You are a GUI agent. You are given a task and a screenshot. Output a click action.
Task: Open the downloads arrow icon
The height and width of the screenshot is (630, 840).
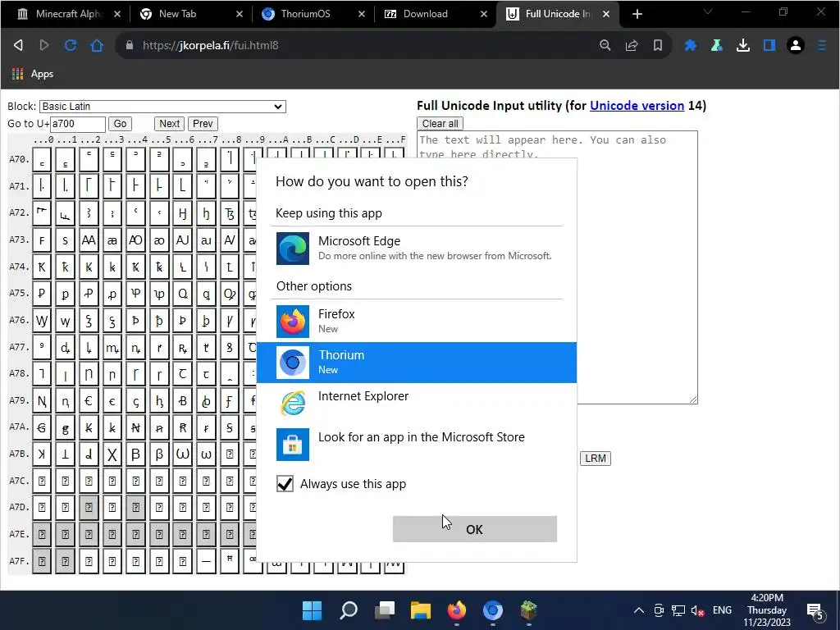(743, 46)
